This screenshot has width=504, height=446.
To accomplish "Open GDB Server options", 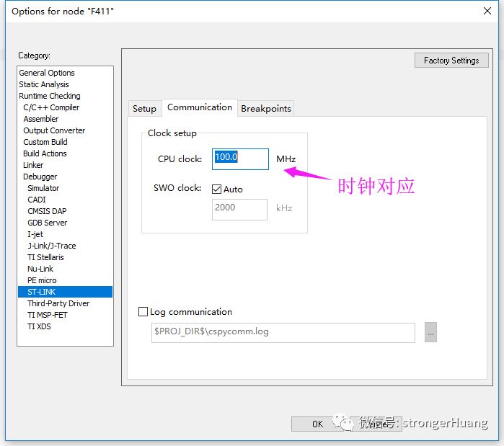I will click(x=48, y=223).
